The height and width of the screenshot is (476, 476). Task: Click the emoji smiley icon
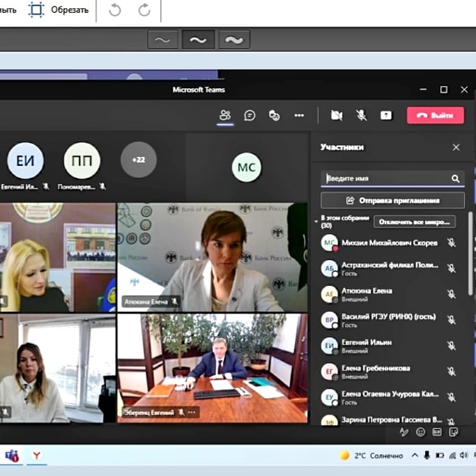pos(421,432)
